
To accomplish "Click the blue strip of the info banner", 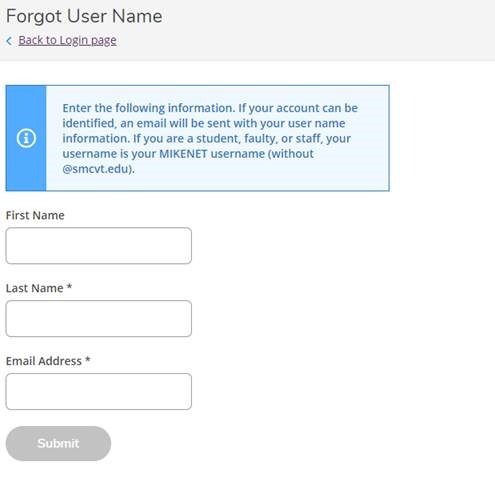I will click(26, 138).
